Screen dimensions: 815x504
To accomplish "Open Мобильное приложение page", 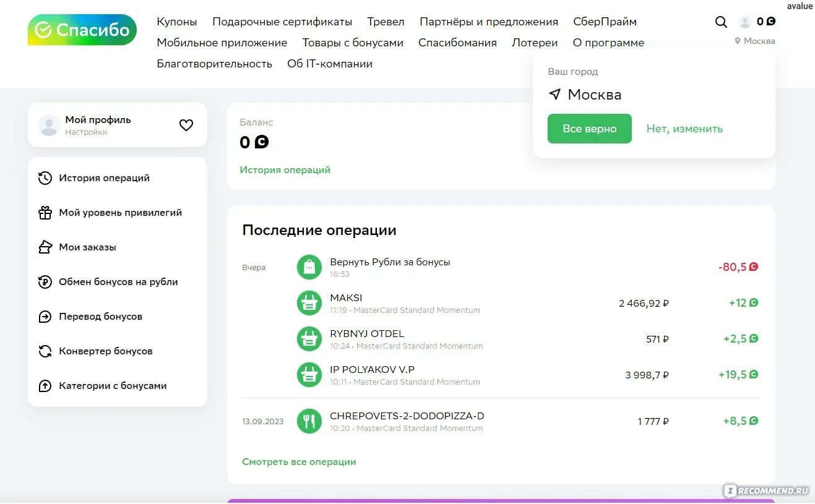I will [222, 43].
